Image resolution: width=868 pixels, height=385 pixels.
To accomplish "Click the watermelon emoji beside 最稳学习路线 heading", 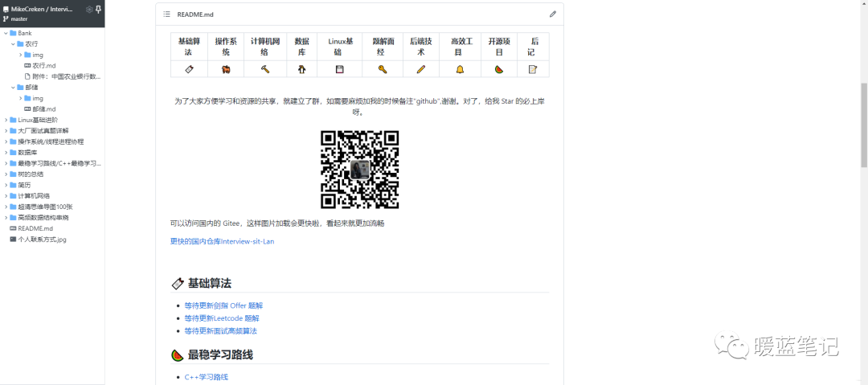I will click(x=177, y=355).
